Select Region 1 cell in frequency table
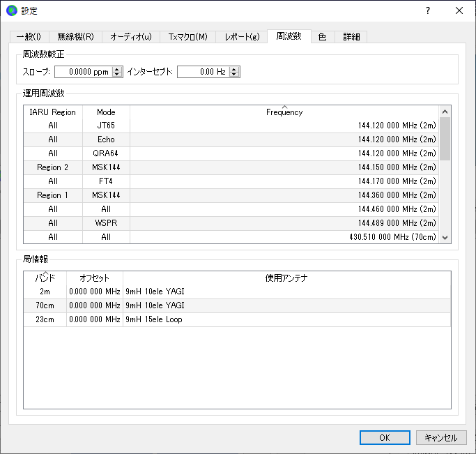This screenshot has height=454, width=476. pos(53,195)
